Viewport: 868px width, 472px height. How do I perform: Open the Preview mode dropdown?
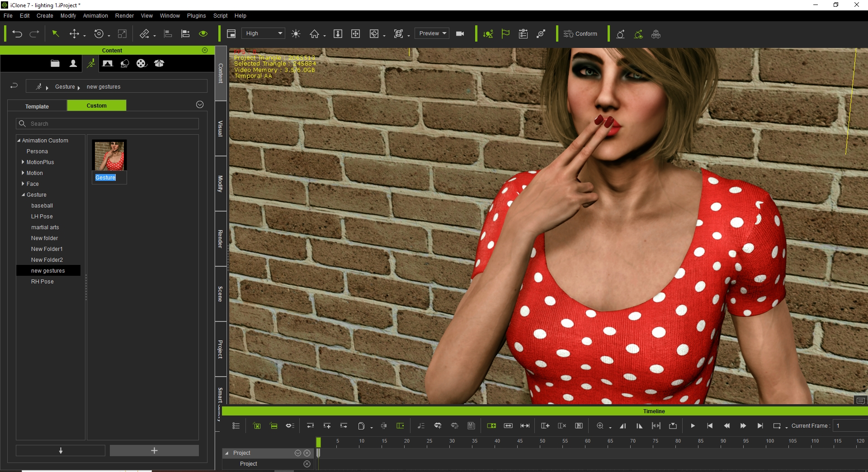(x=432, y=33)
